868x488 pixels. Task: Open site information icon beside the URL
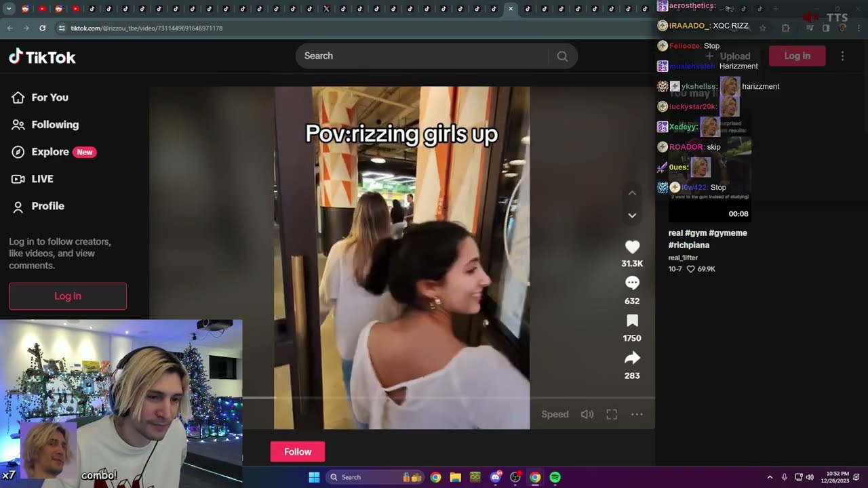click(62, 28)
